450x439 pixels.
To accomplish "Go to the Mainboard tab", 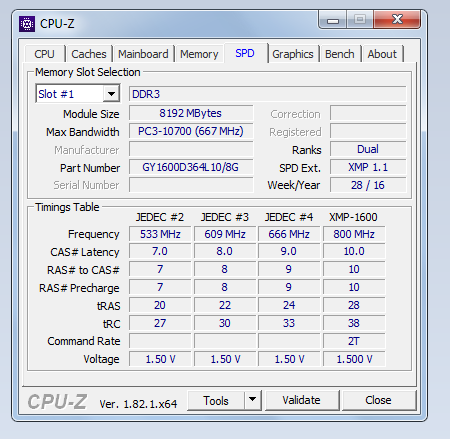I will pos(143,54).
